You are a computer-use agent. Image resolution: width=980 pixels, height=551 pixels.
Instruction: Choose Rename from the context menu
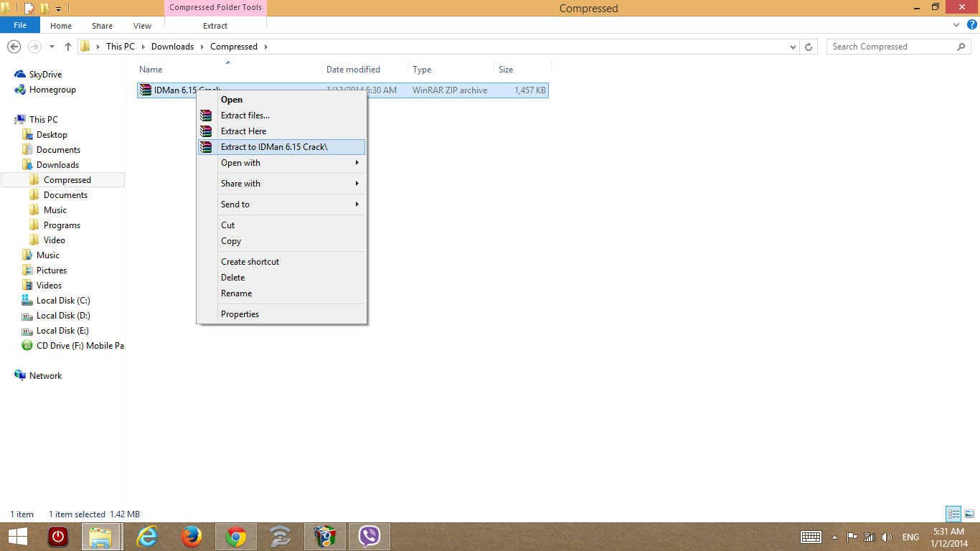pos(281,293)
